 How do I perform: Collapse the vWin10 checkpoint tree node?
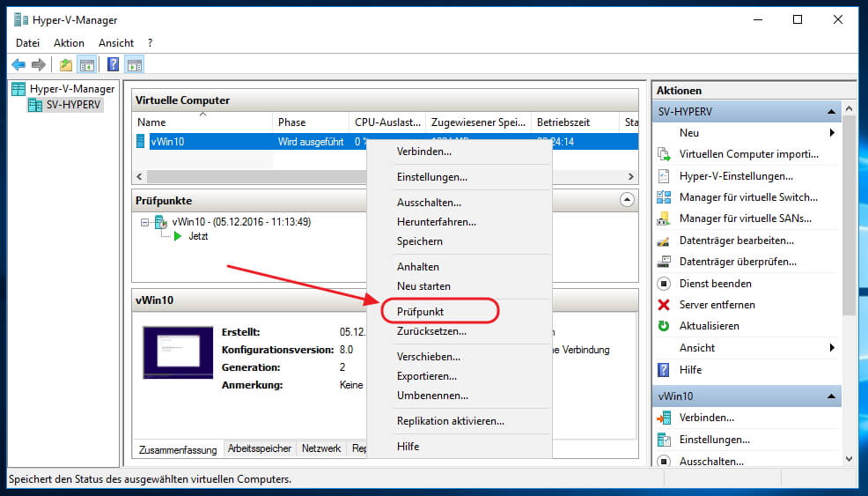tap(144, 222)
